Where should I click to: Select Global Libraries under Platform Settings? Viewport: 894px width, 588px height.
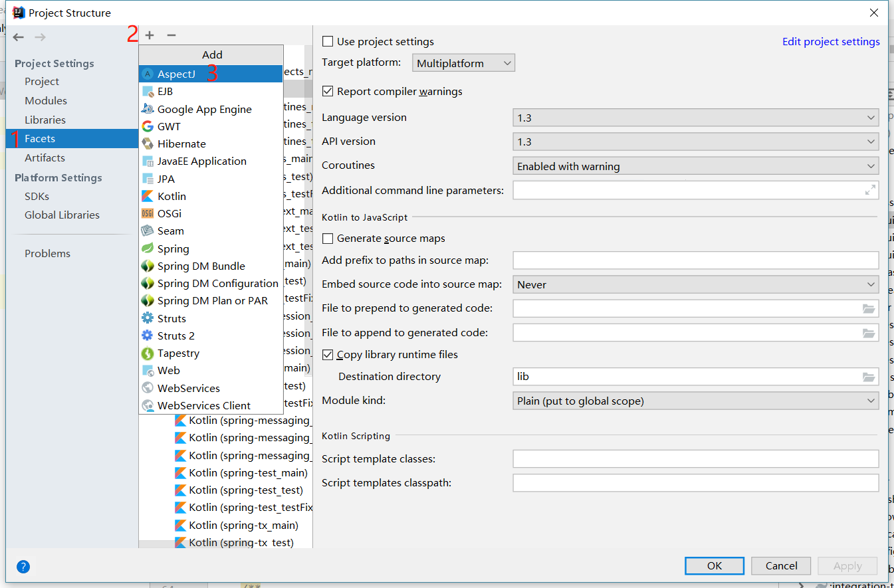tap(62, 215)
